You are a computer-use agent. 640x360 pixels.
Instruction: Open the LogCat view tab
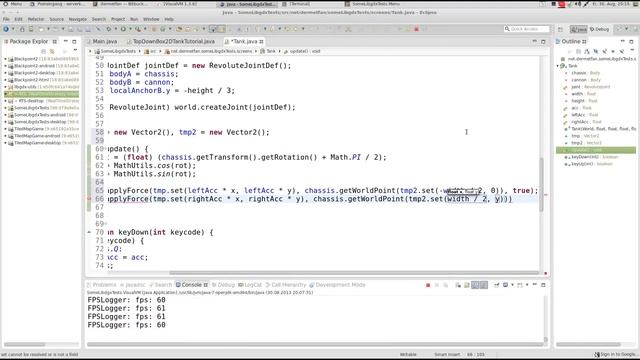point(250,285)
